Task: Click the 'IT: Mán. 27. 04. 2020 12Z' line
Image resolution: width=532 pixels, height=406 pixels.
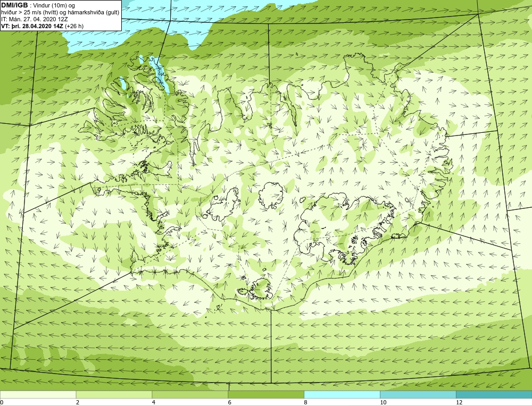Action: [x=34, y=19]
